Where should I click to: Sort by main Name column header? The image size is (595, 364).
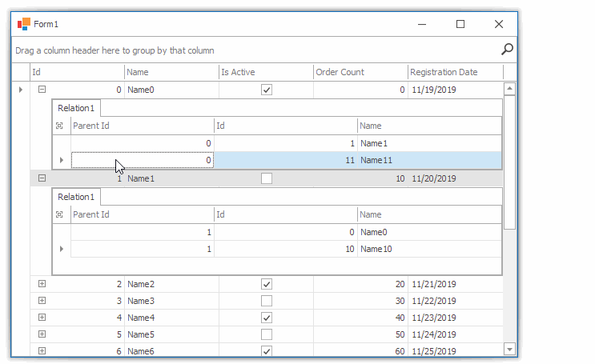172,72
